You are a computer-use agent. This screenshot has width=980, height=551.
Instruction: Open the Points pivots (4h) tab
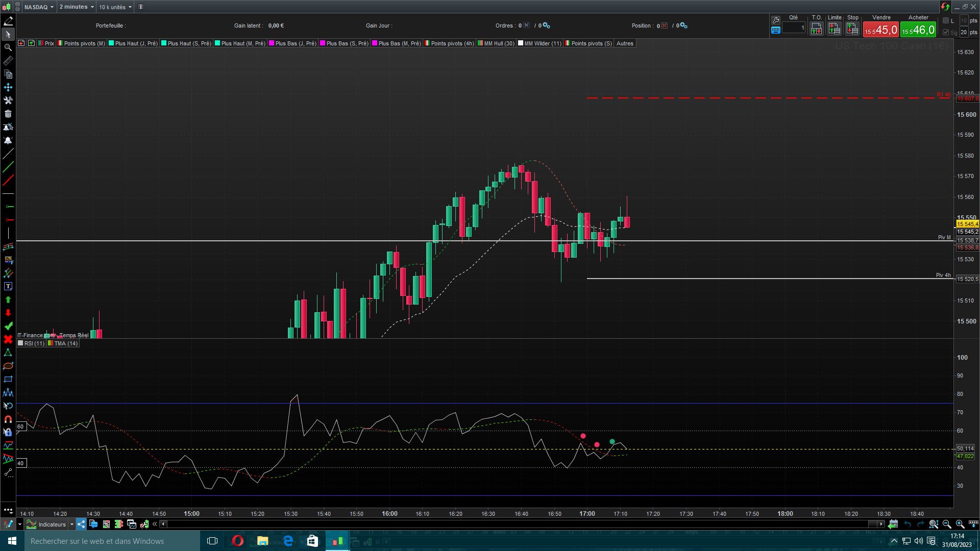[x=452, y=43]
